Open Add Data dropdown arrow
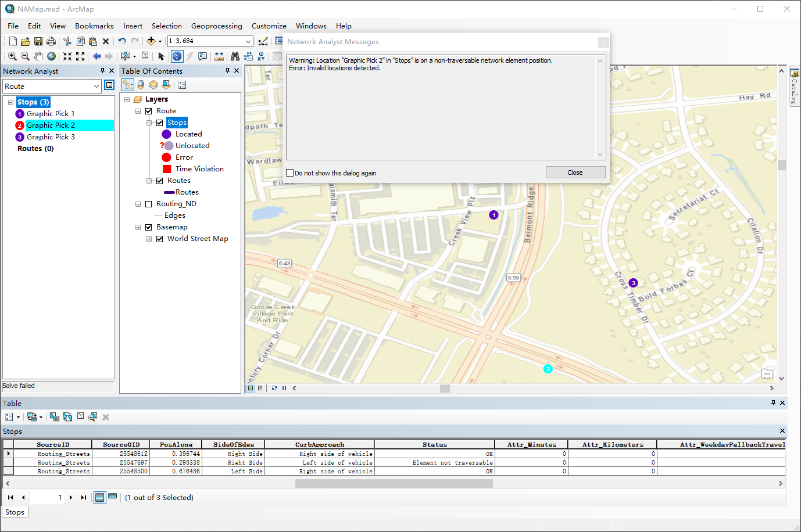Screen dimensions: 801x532 tap(160, 41)
